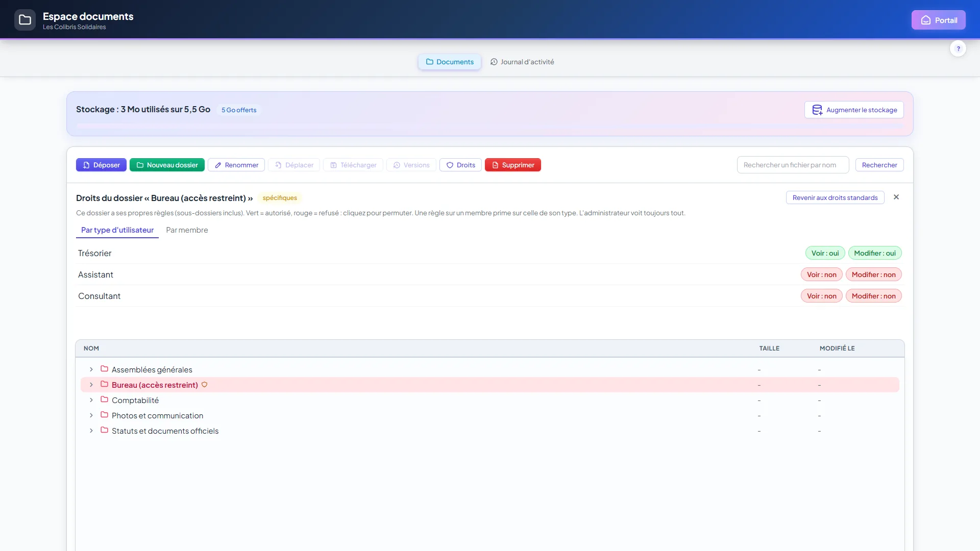This screenshot has width=980, height=551.
Task: Click Revenir aux droits standards
Action: (x=835, y=197)
